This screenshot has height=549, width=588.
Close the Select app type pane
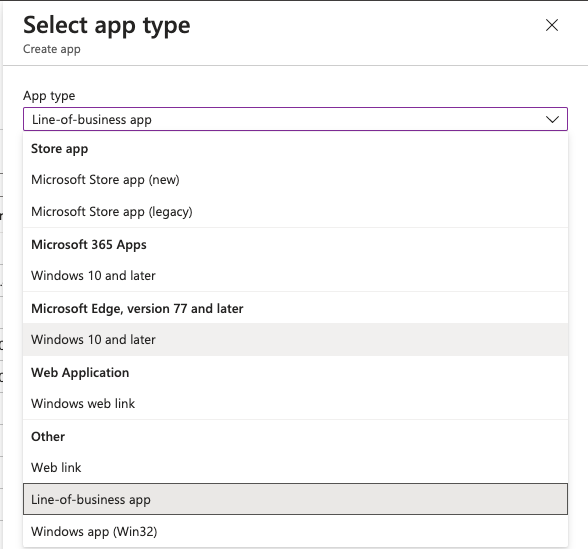point(552,26)
